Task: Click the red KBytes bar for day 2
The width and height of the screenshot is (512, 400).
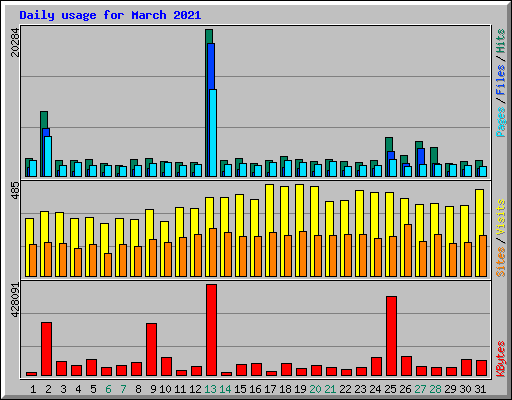Action: click(x=46, y=349)
